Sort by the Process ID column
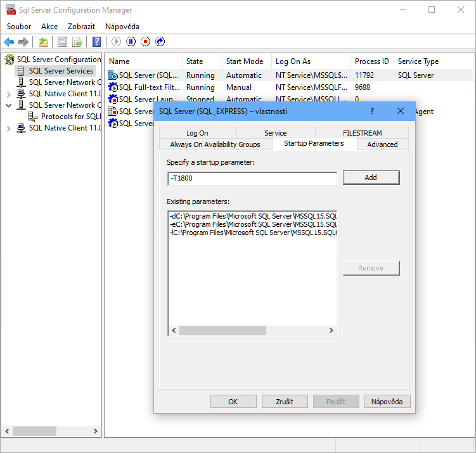The image size is (476, 453). point(372,61)
